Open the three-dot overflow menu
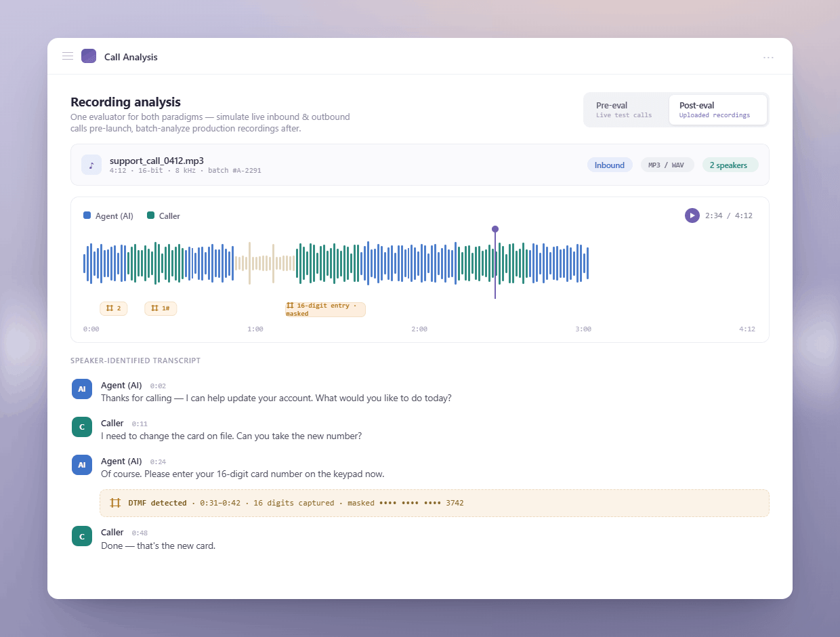Viewport: 840px width, 637px height. click(768, 58)
